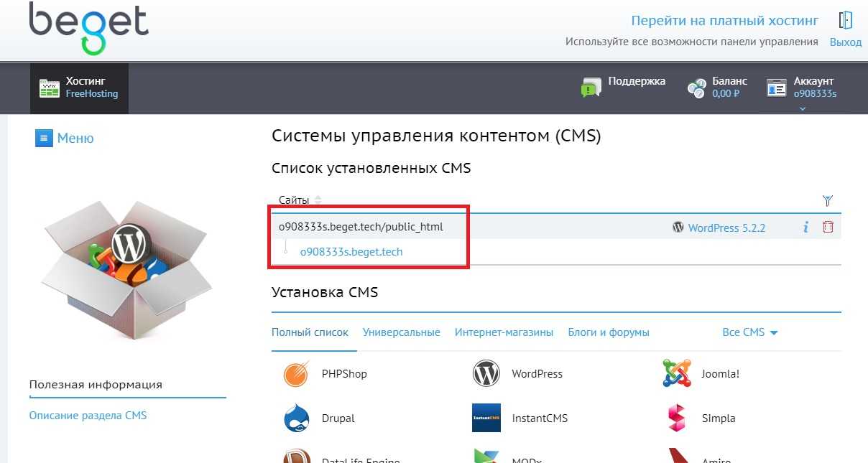This screenshot has height=463, width=868.
Task: Switch to the Интернет-магазины tab
Action: 504,332
